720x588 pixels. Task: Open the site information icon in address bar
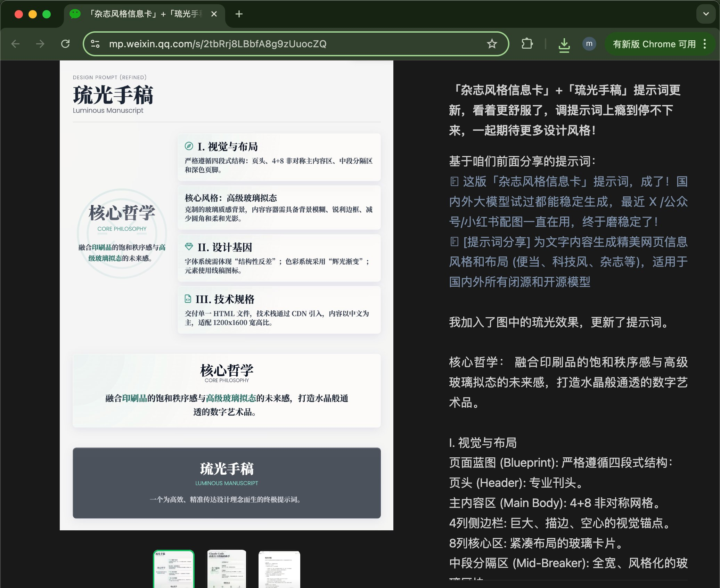click(x=95, y=44)
